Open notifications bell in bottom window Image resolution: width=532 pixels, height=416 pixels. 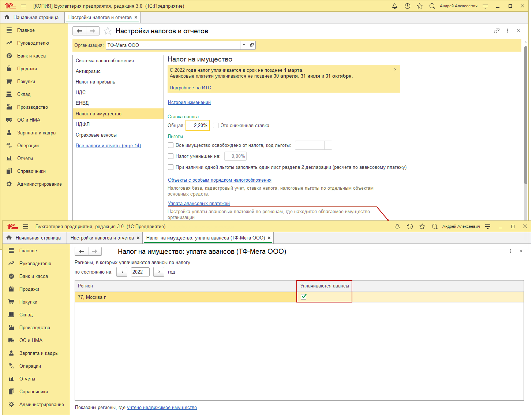point(397,227)
